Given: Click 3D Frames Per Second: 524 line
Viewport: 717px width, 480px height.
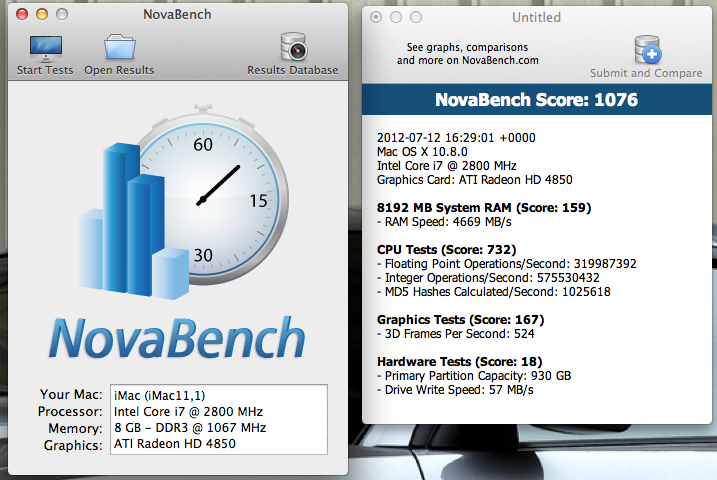Looking at the screenshot, I should (x=455, y=334).
